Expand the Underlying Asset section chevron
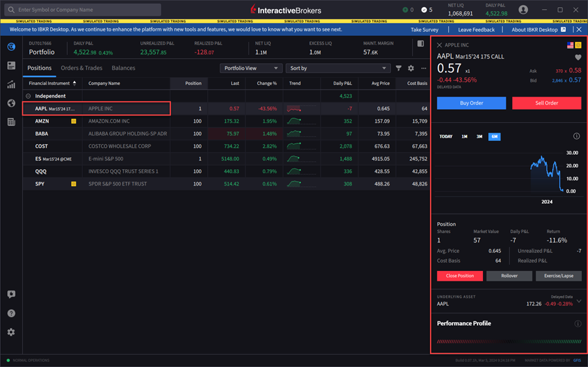Image resolution: width=588 pixels, height=367 pixels. [x=579, y=301]
